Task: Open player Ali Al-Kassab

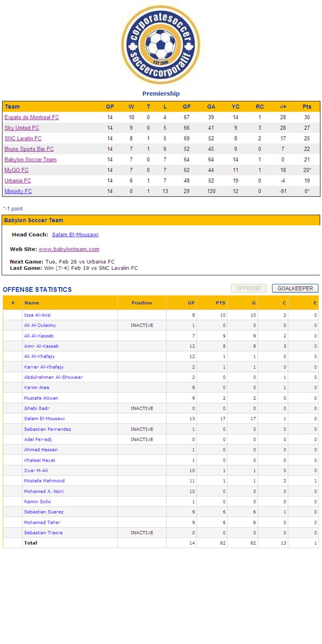Action: coord(39,335)
